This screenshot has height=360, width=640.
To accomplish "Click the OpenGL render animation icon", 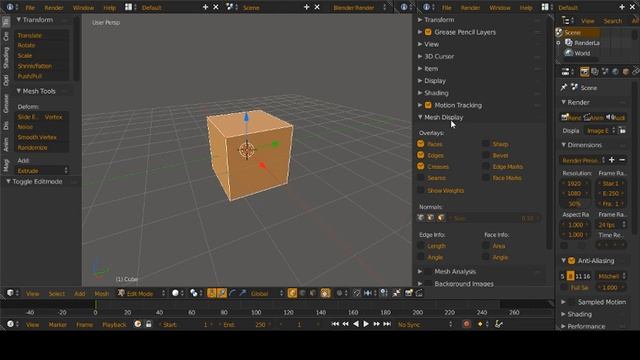I will click(419, 293).
